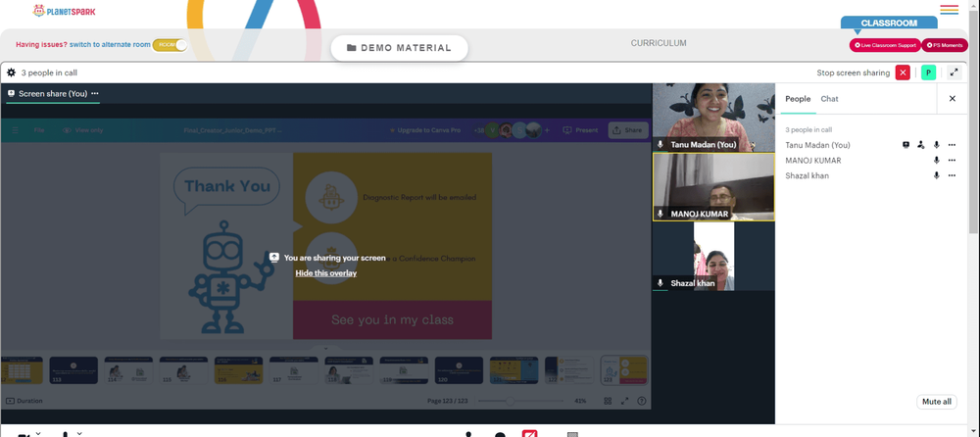Open more options for MANOJ KUMAR
This screenshot has height=437, width=980.
(x=952, y=161)
